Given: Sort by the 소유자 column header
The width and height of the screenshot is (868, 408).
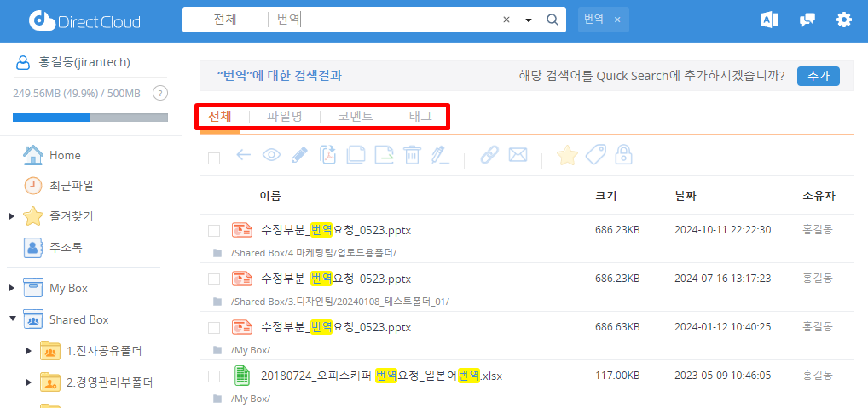Looking at the screenshot, I should (x=819, y=196).
